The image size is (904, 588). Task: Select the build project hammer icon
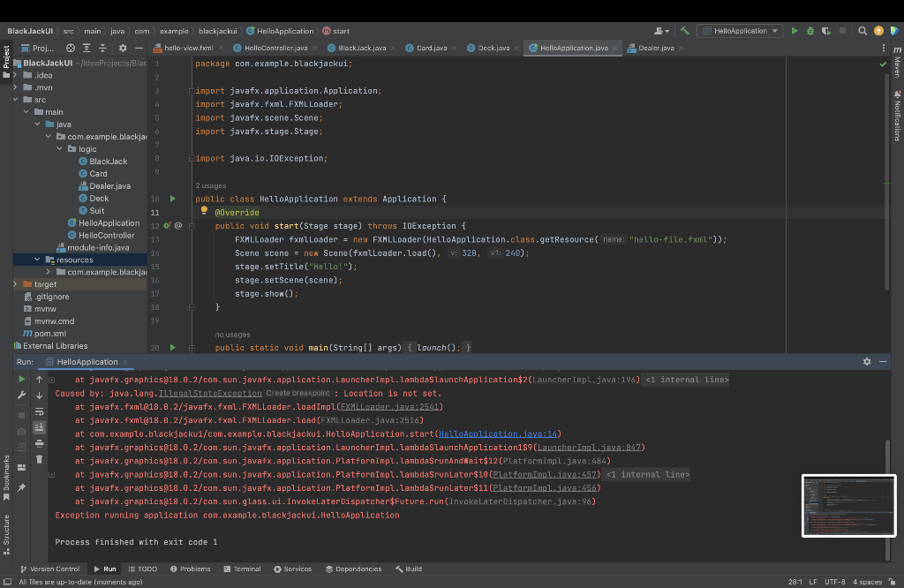pos(684,29)
